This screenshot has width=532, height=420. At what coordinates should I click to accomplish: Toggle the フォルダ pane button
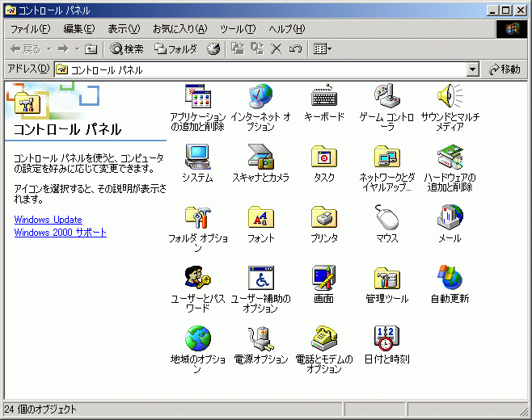(x=175, y=49)
